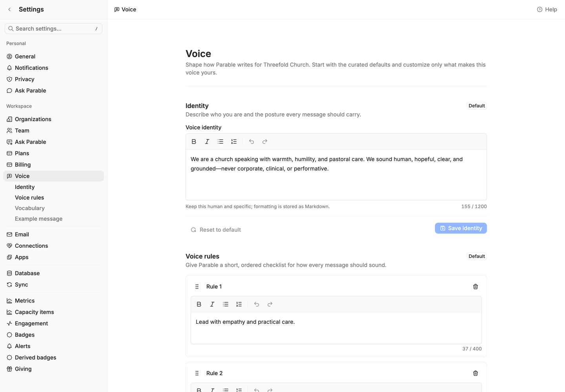Open Privacy settings
Image resolution: width=565 pixels, height=392 pixels.
53,79
